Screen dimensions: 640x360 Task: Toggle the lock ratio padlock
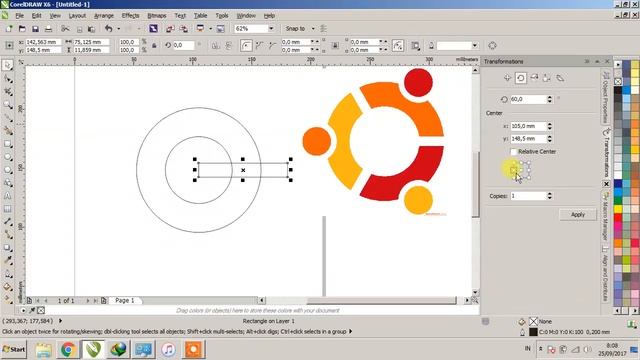pos(154,46)
